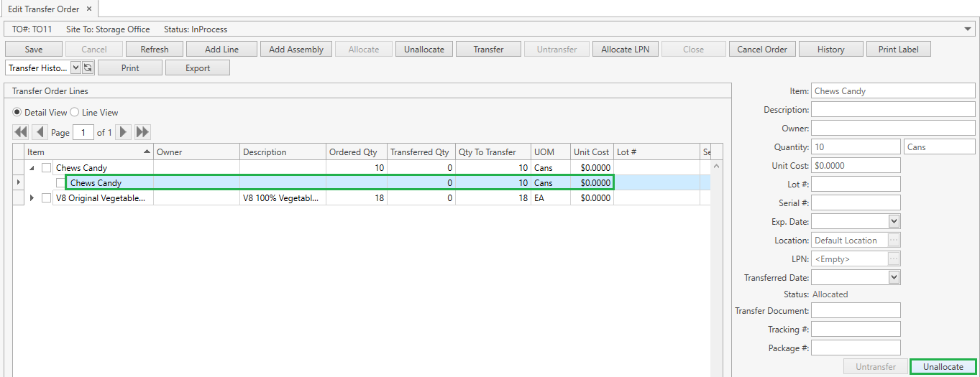Go to the first page of lines
Screen dimensions: 980x377
coord(20,132)
